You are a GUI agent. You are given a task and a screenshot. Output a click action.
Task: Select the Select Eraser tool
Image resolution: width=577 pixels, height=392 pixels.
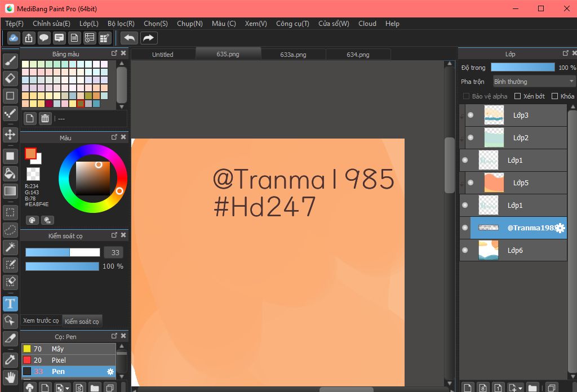click(x=10, y=282)
